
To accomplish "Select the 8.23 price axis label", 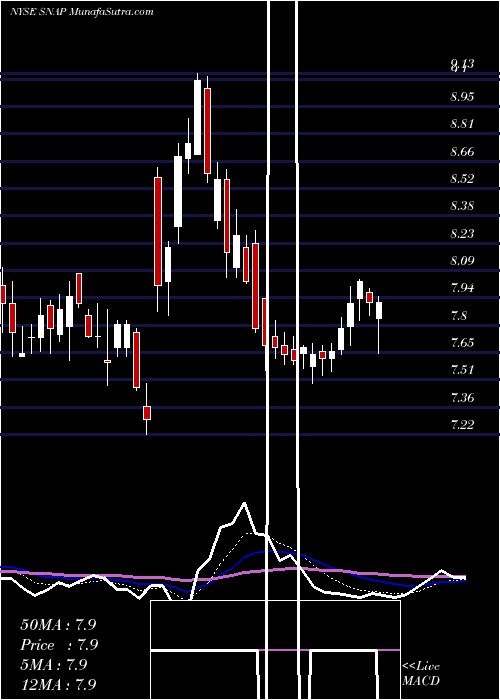I will click(x=462, y=234).
